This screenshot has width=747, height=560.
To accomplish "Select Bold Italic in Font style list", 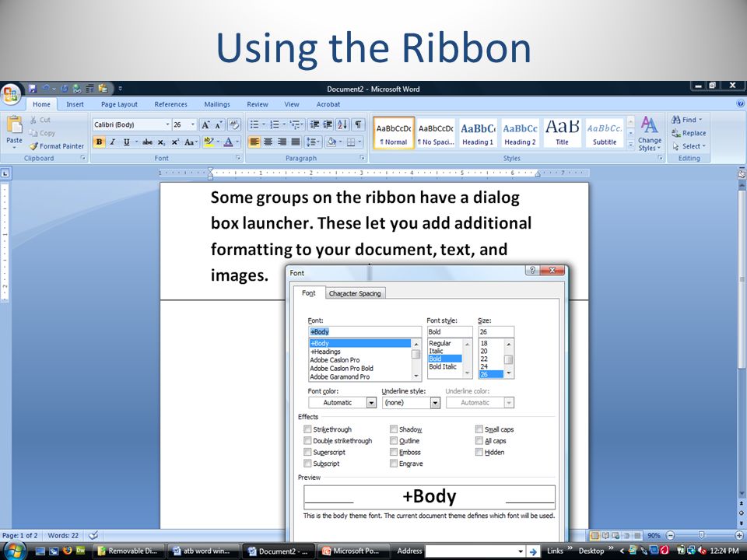I will tap(443, 366).
